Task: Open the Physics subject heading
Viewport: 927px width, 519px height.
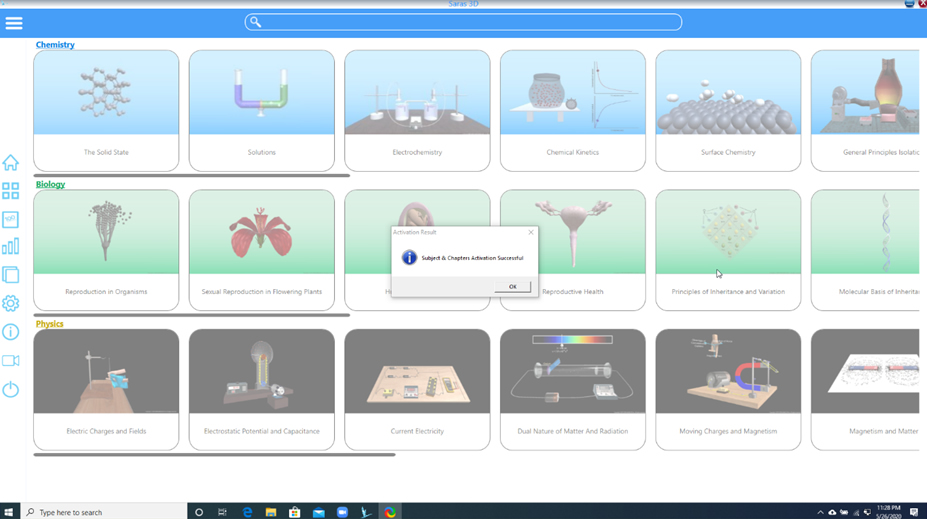Action: tap(49, 324)
